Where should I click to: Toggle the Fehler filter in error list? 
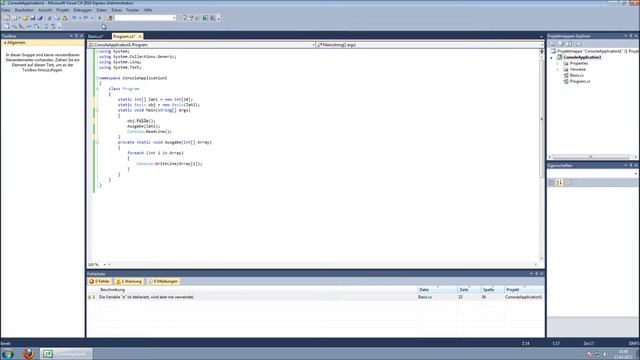pyautogui.click(x=99, y=282)
